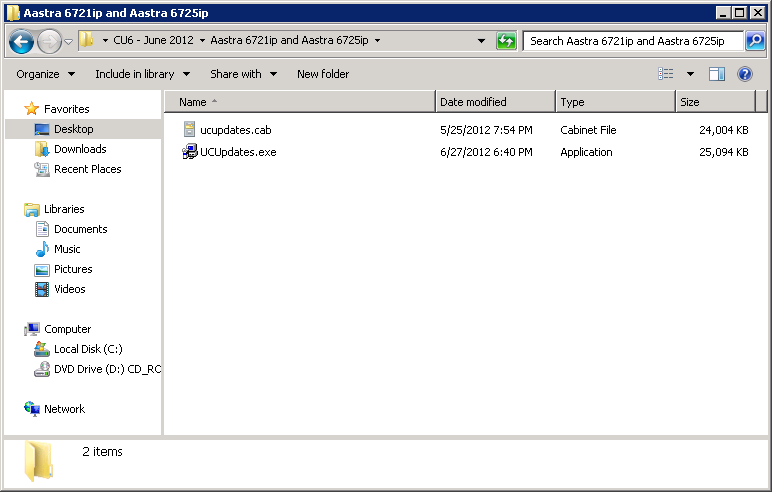Open Downloads in Favorites
Screen dimensions: 772x492
coord(80,149)
